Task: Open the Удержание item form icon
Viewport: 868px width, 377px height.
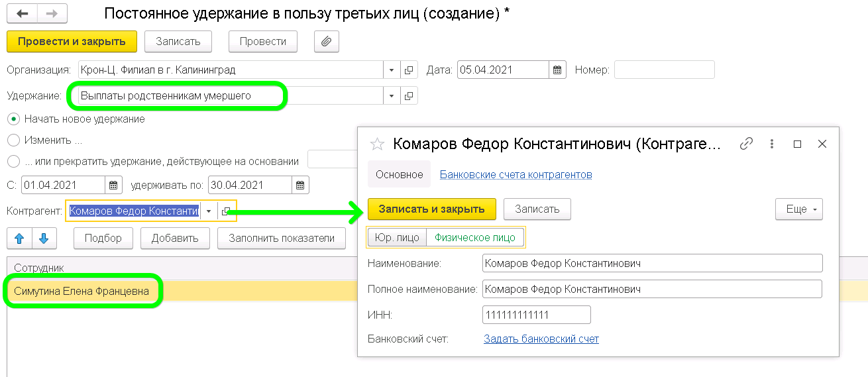Action: (409, 96)
